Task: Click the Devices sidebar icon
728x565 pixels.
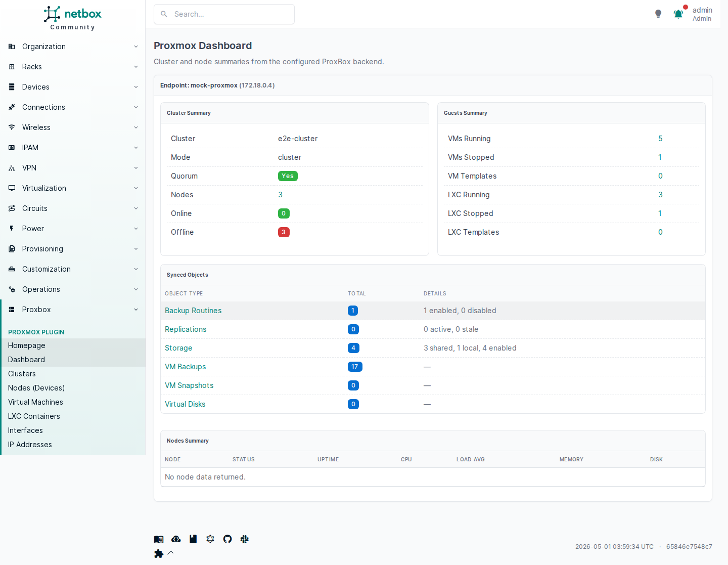Action: (12, 87)
